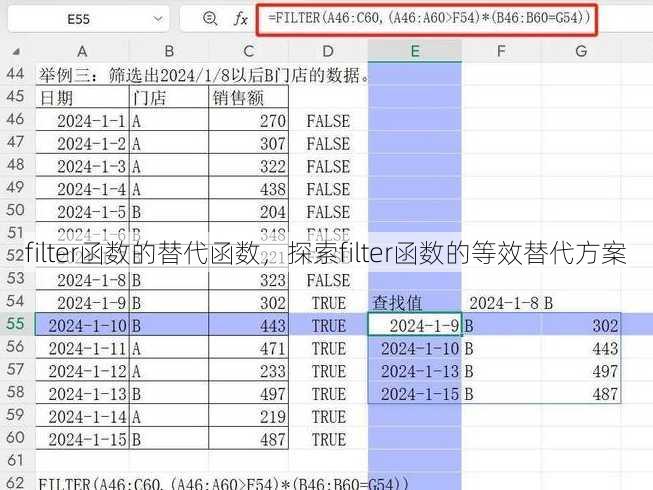Select row 58 header
Image resolution: width=653 pixels, height=490 pixels.
pyautogui.click(x=16, y=392)
